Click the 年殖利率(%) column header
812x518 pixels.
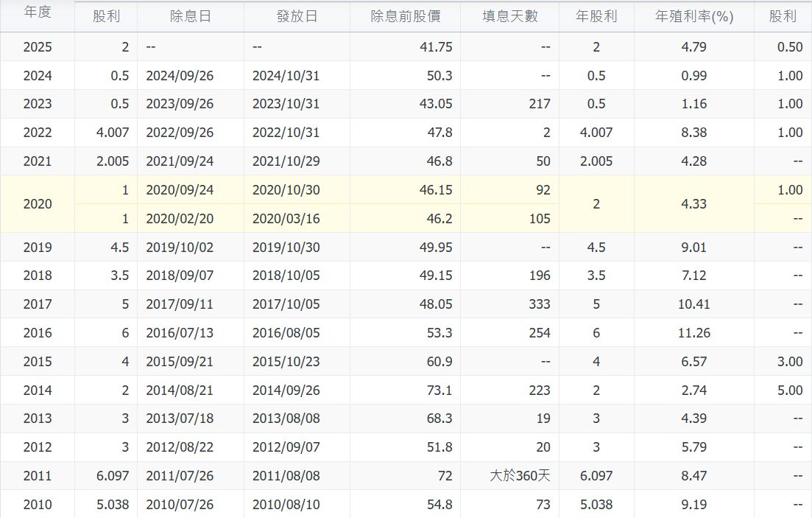tap(694, 17)
